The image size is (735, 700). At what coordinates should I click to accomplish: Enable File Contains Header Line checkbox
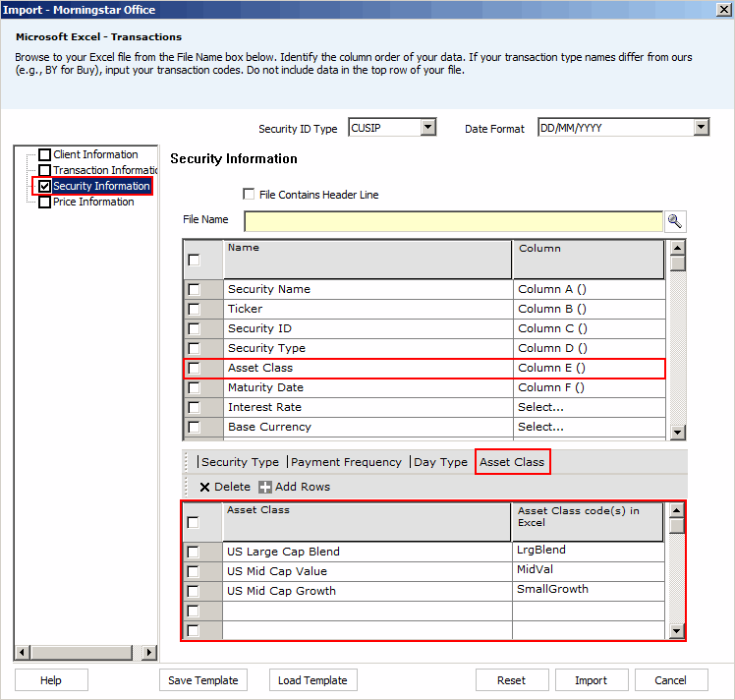point(249,195)
